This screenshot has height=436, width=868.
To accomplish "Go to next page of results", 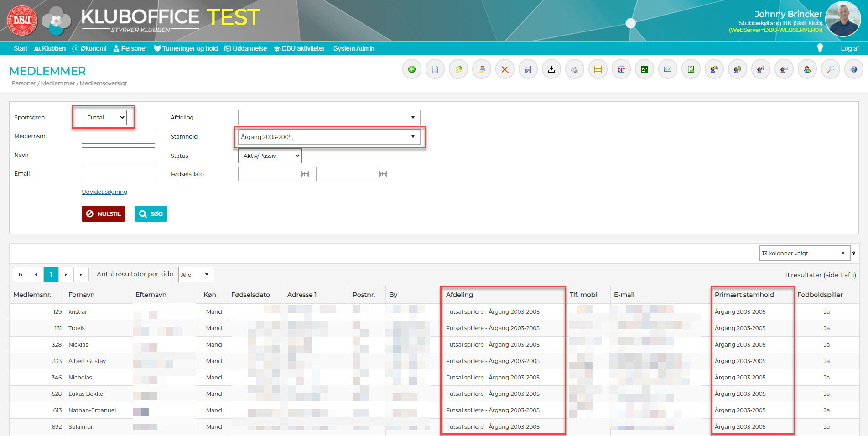I will [x=66, y=275].
